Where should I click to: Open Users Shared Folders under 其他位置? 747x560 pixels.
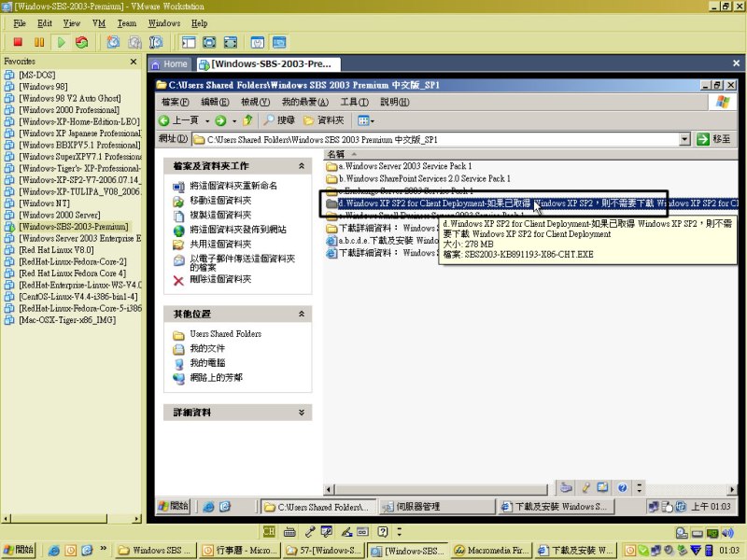(x=226, y=334)
